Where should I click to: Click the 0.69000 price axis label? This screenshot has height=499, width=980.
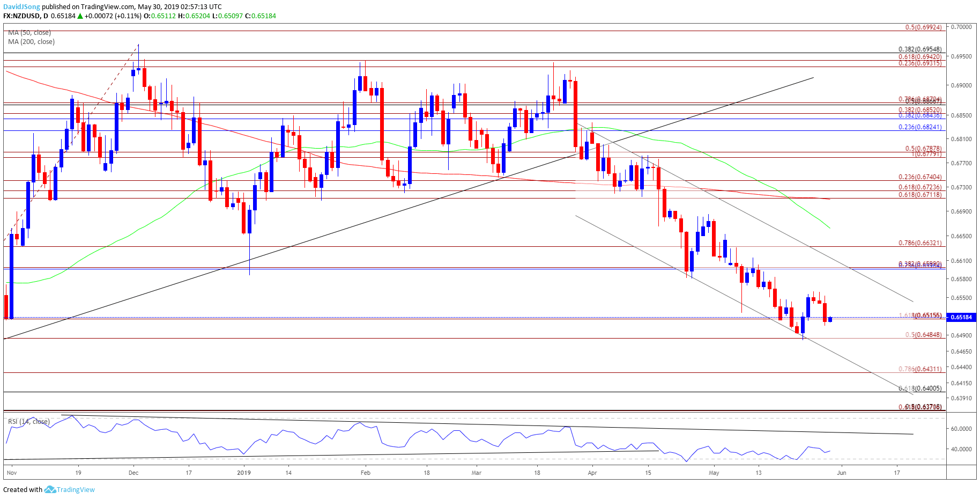tap(961, 85)
